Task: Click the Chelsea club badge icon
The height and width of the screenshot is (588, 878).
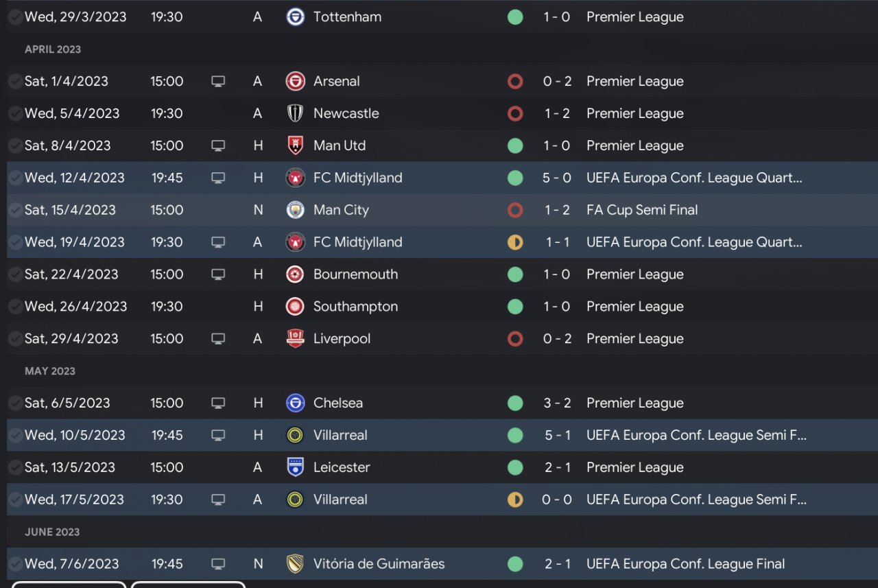Action: coord(295,403)
